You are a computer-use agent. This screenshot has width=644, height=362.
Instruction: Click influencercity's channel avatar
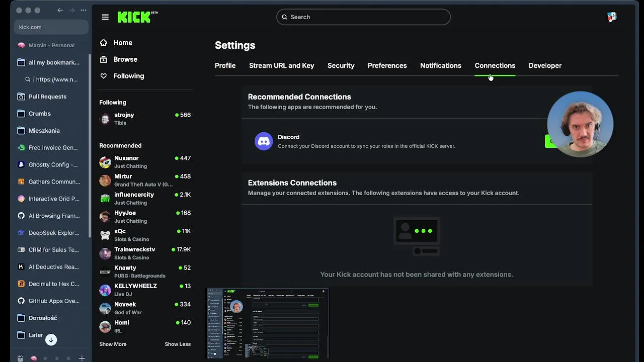(x=105, y=199)
